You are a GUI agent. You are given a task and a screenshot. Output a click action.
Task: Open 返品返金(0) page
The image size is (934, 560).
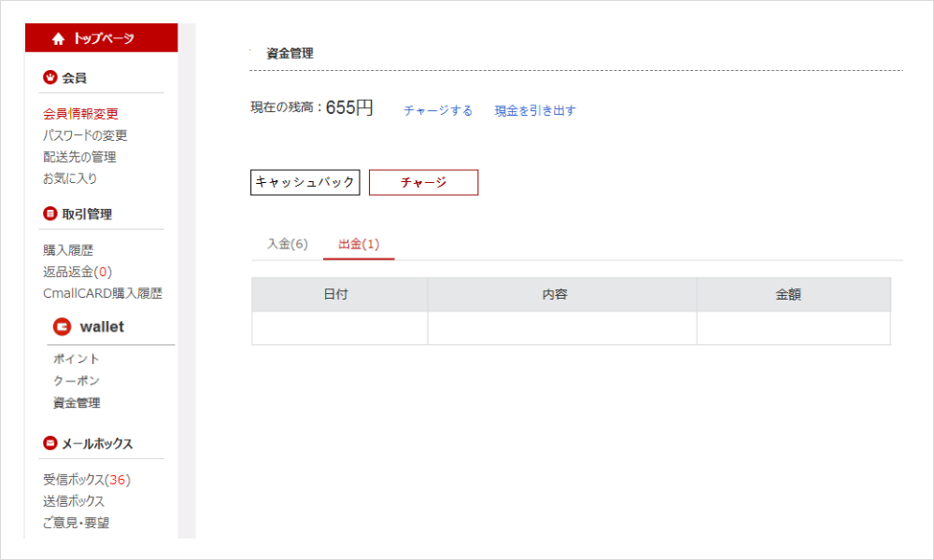tap(78, 272)
